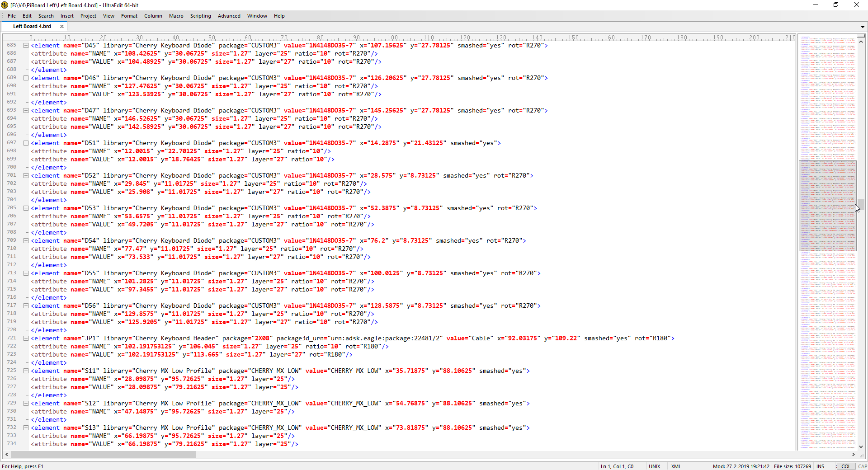Viewport: 868px width, 470px height.
Task: Toggle INS insert mode in status bar
Action: [x=821, y=466]
